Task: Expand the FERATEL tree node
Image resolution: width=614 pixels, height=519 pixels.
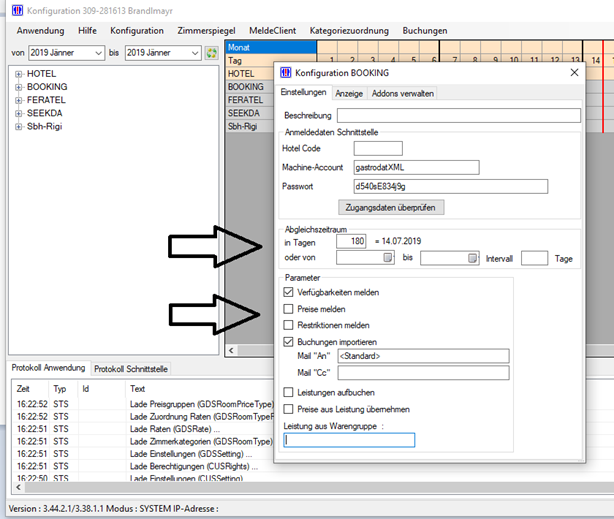Action: point(18,100)
